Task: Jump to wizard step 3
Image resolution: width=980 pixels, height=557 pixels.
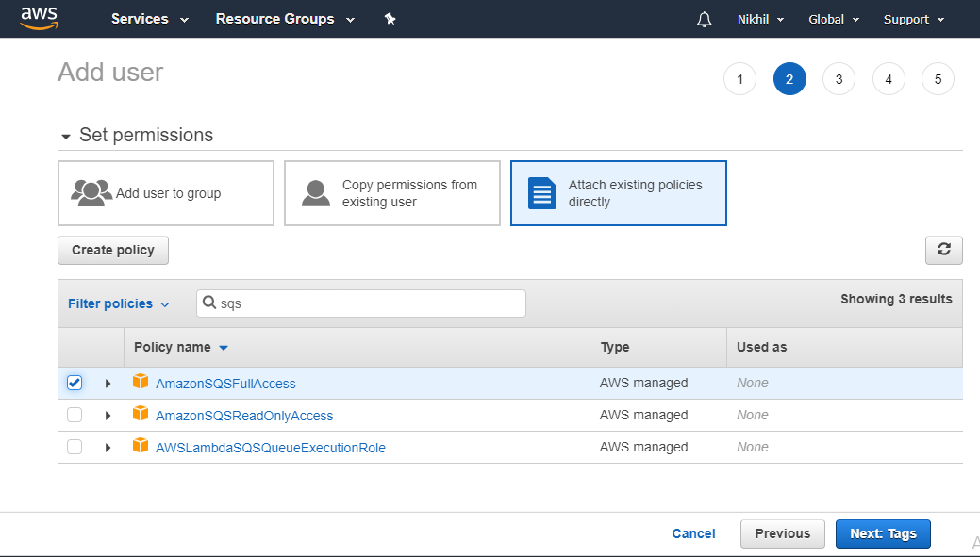Action: pyautogui.click(x=839, y=79)
